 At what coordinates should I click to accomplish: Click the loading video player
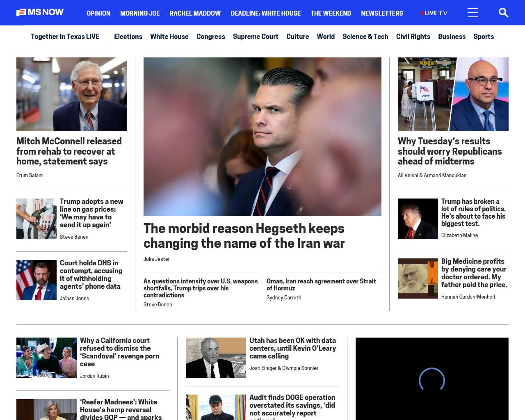click(432, 379)
